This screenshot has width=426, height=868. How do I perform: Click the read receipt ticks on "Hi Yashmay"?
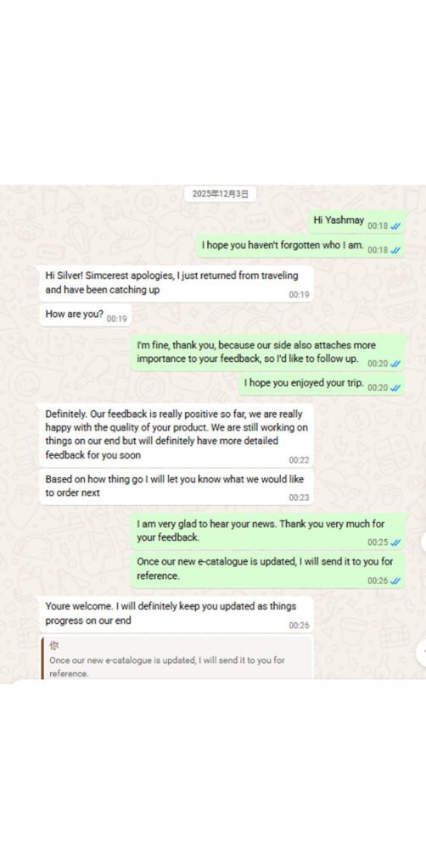395,225
